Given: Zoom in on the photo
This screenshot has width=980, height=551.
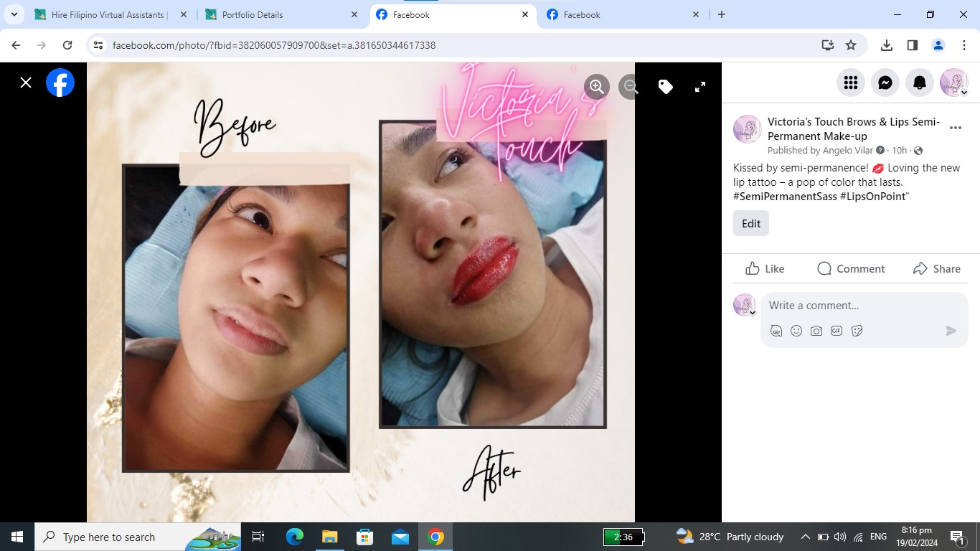Looking at the screenshot, I should [x=596, y=87].
